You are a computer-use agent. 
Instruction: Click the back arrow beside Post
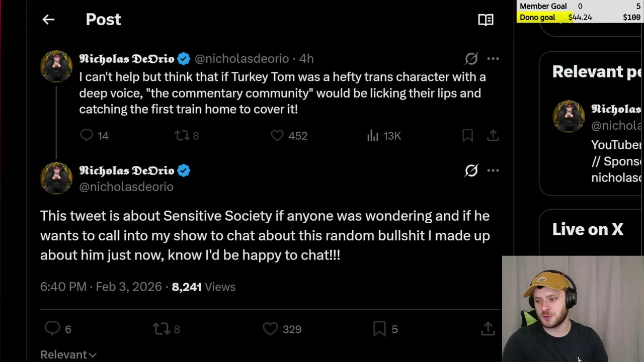(x=48, y=20)
